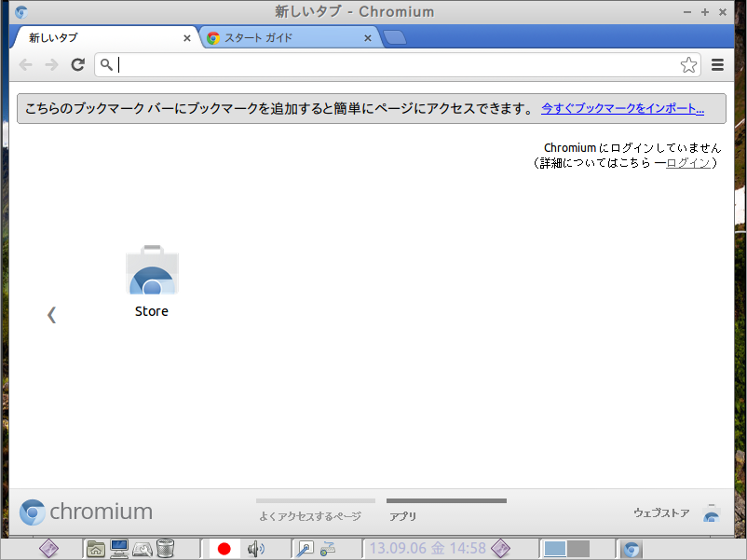Close the Chromium window

(723, 12)
